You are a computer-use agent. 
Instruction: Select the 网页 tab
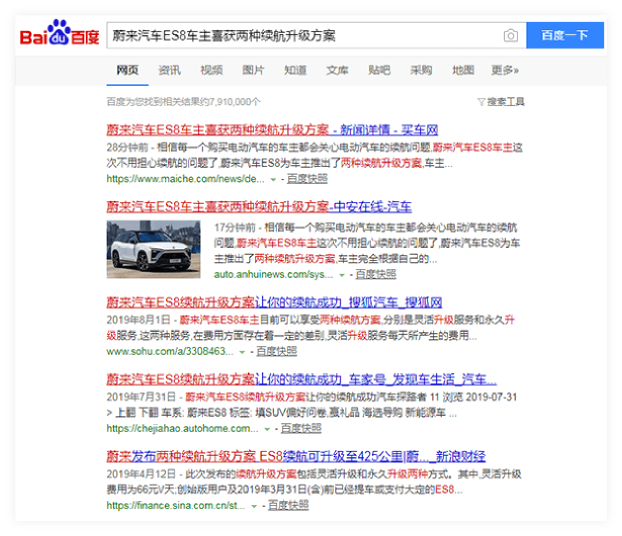pos(127,70)
